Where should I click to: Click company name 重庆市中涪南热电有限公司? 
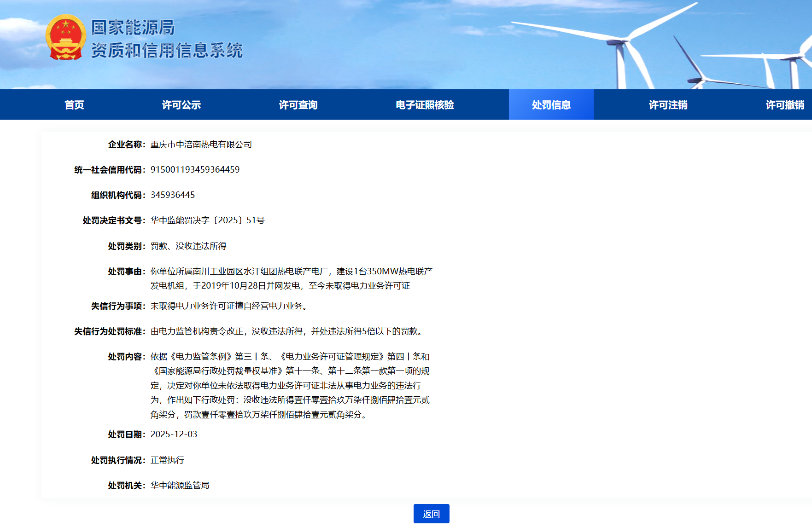tap(201, 145)
